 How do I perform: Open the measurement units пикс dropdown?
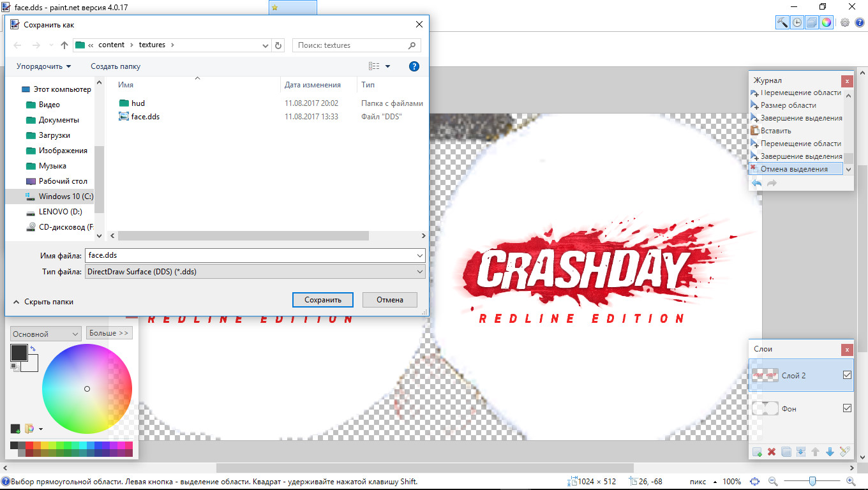pos(703,482)
